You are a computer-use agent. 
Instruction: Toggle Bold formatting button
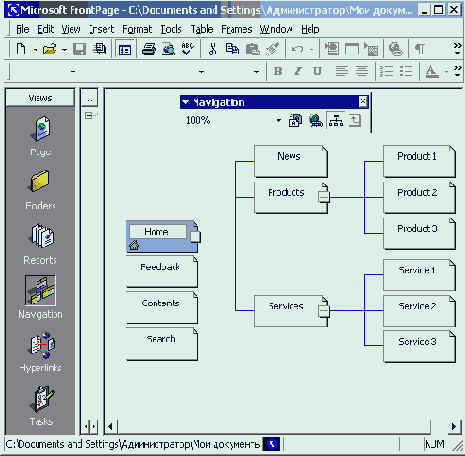[x=278, y=71]
